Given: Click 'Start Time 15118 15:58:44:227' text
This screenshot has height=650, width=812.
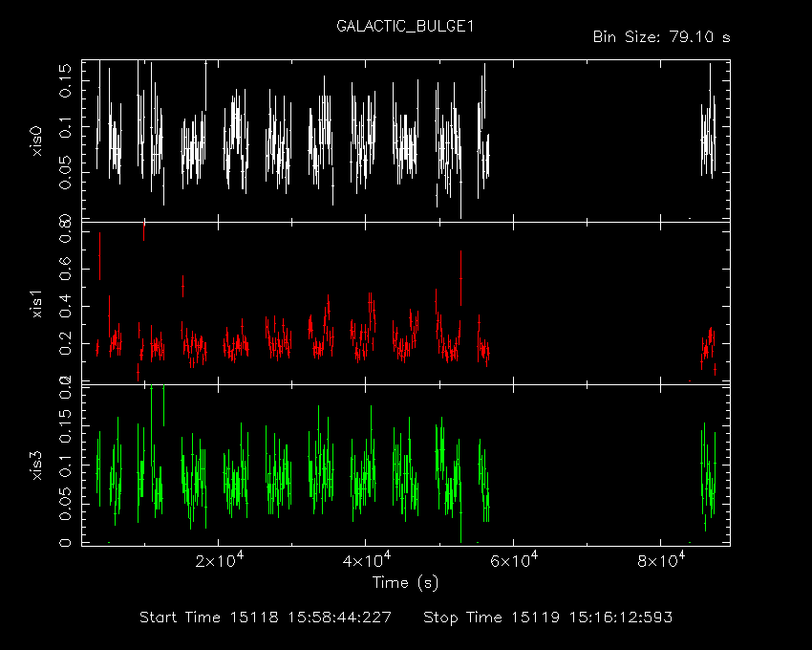Looking at the screenshot, I should coord(266,617).
